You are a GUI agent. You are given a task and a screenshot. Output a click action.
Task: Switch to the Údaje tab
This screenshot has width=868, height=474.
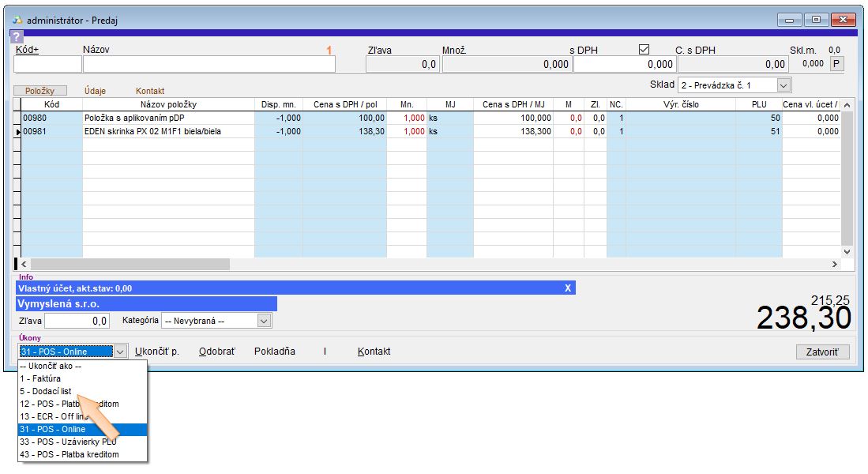coord(95,91)
